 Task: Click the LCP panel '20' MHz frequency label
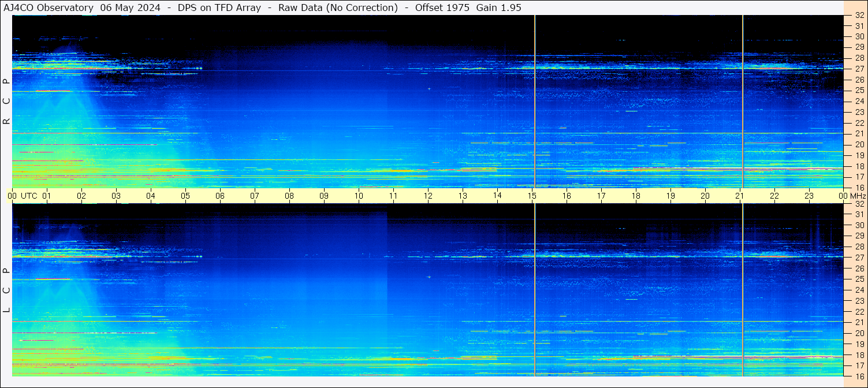[859, 333]
